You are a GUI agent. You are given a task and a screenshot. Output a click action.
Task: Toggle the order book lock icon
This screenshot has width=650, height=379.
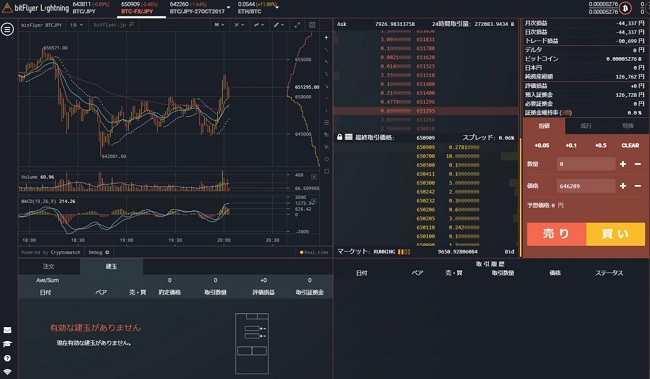[340, 137]
